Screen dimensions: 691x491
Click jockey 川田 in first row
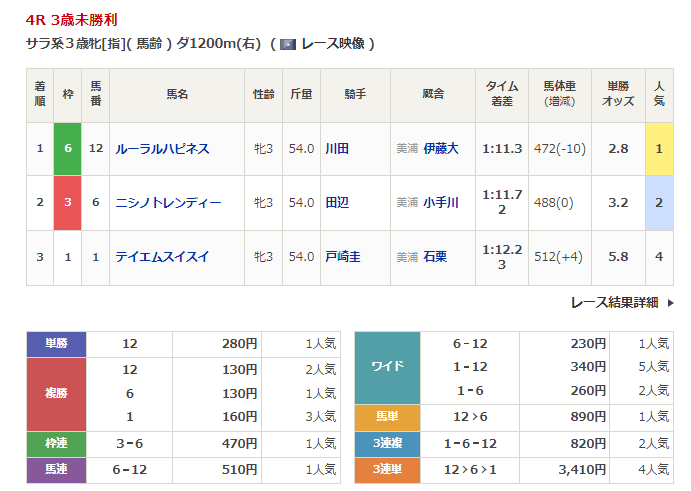[337, 149]
